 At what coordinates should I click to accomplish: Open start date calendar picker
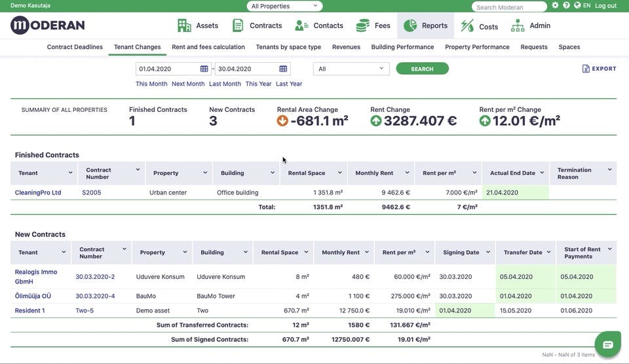pyautogui.click(x=204, y=69)
